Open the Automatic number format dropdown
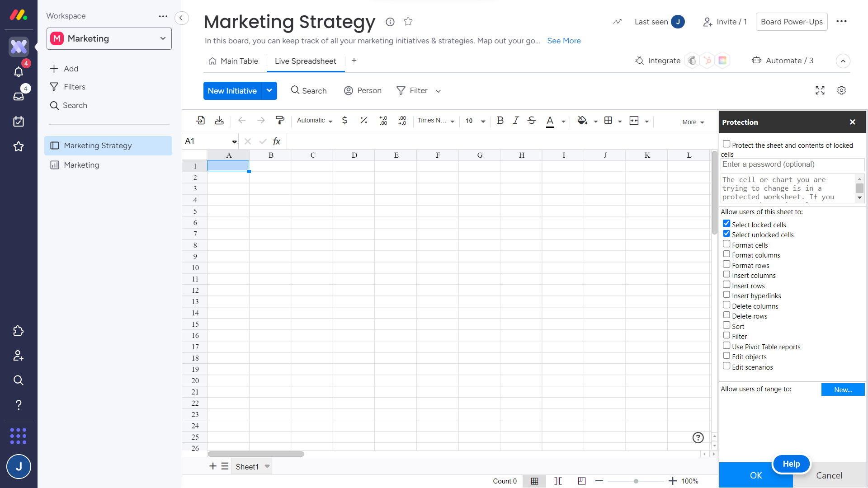The height and width of the screenshot is (488, 868). tap(315, 121)
